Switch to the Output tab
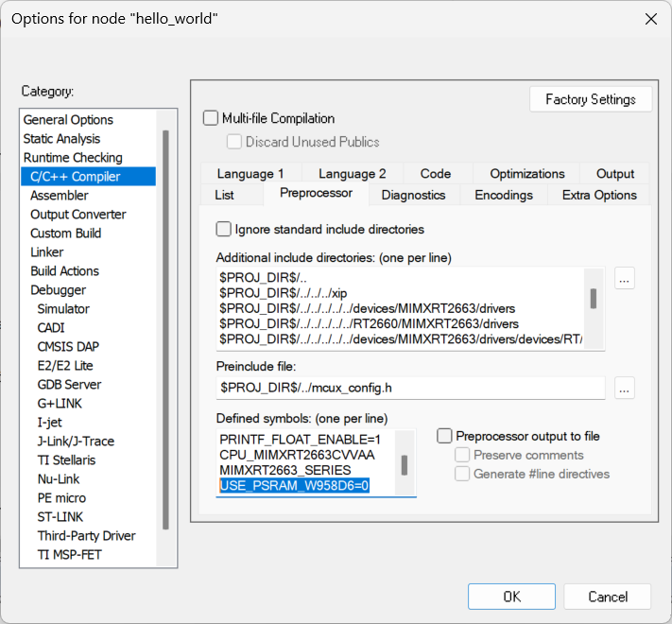Screen dimensions: 672x624 pos(615,174)
